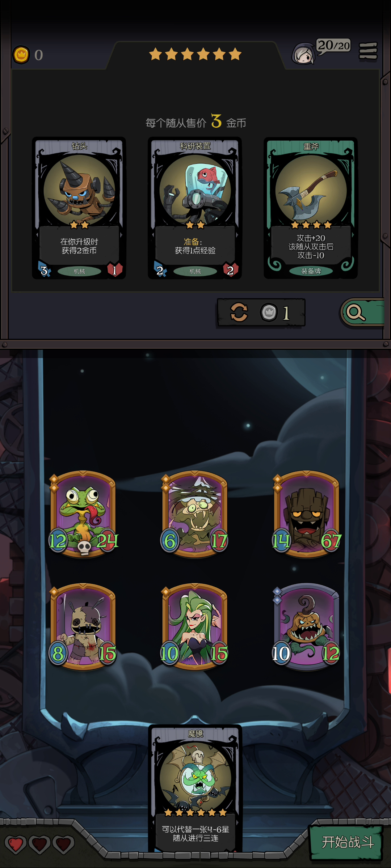Select the tree stump minion 14/67

pyautogui.click(x=307, y=514)
